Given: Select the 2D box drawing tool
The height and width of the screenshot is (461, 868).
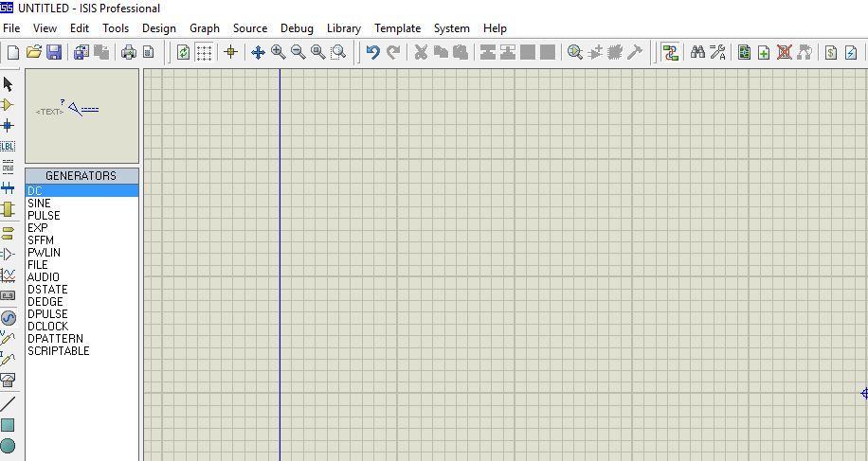Looking at the screenshot, I should (x=8, y=424).
